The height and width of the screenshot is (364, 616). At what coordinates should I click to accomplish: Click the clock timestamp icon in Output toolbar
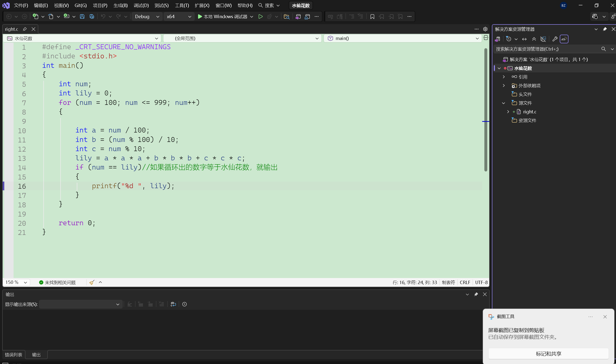(185, 304)
